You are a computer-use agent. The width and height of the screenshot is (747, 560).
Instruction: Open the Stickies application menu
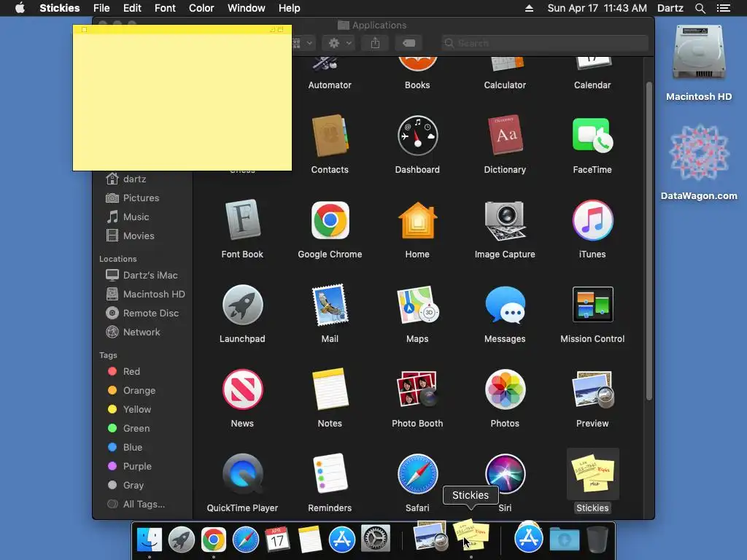tap(60, 8)
